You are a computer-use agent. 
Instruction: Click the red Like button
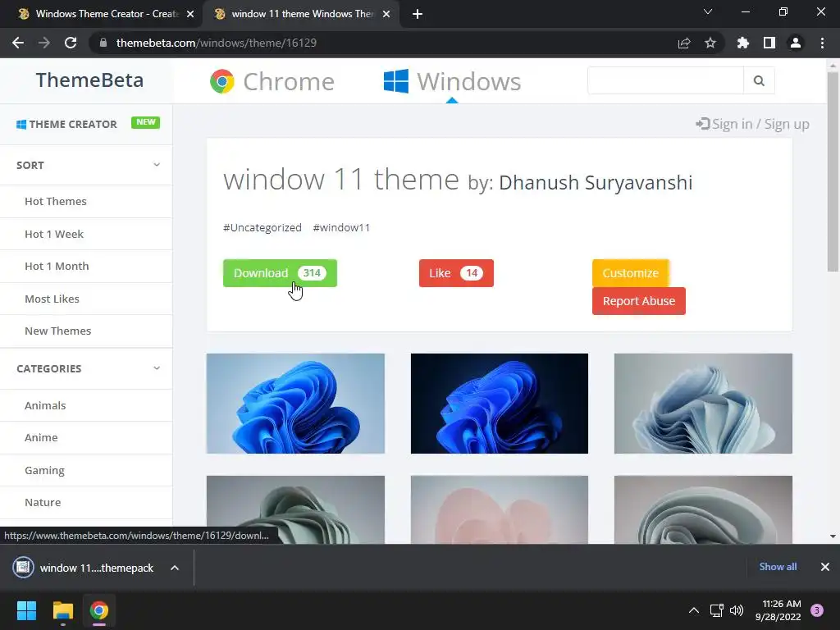456,273
